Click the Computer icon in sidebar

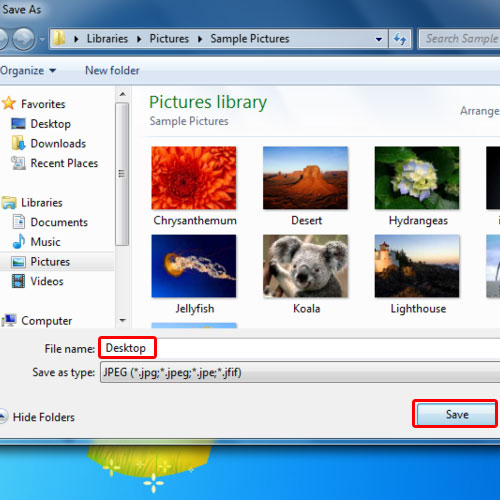[9, 321]
